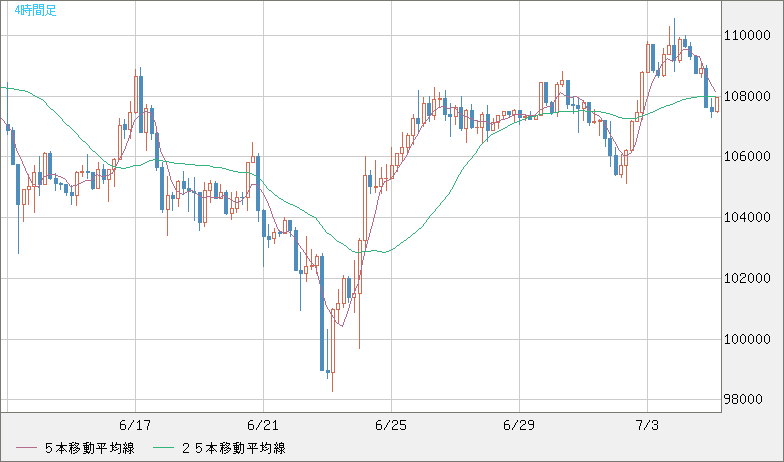Select the 102000 price axis label
Image resolution: width=784 pixels, height=462 pixels.
pyautogui.click(x=747, y=278)
